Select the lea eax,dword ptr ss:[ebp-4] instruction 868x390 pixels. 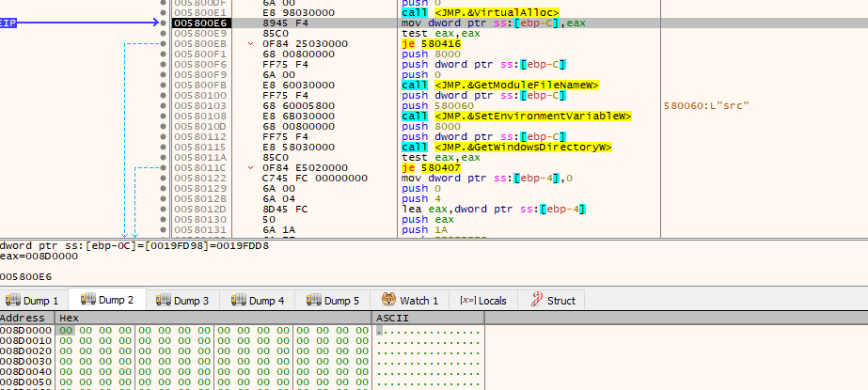(x=494, y=210)
